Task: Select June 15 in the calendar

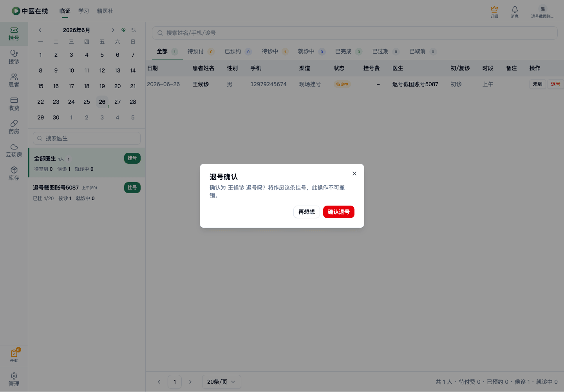Action: pos(41,86)
